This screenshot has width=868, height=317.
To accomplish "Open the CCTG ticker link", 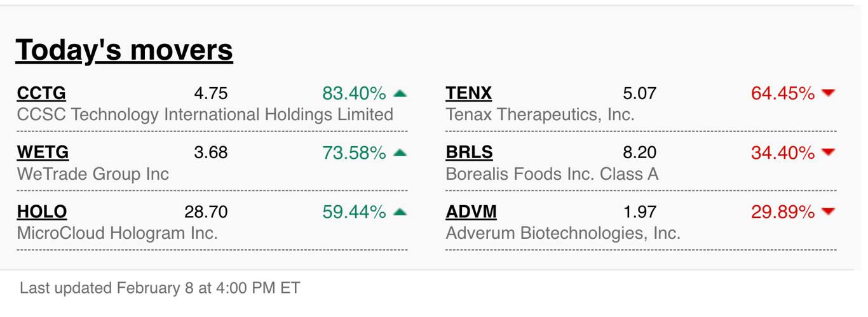I will pyautogui.click(x=41, y=93).
